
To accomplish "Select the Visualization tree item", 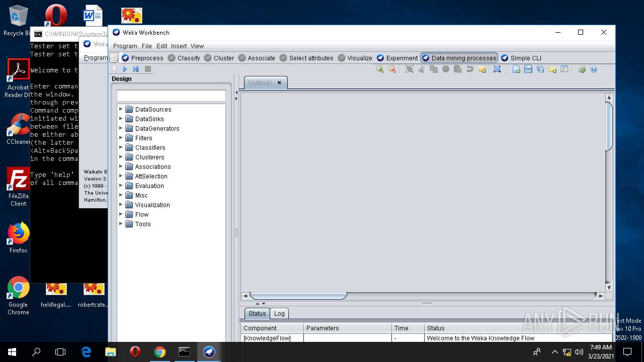I will tap(152, 205).
